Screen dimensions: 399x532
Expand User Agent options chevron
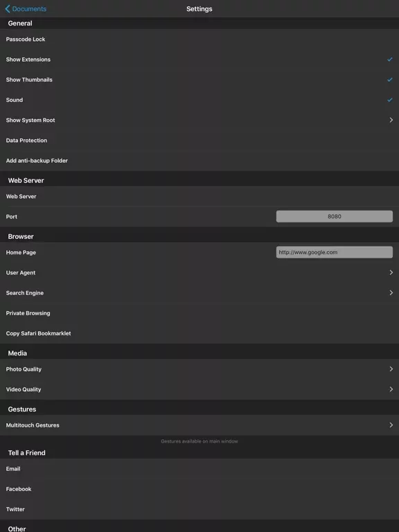[391, 272]
